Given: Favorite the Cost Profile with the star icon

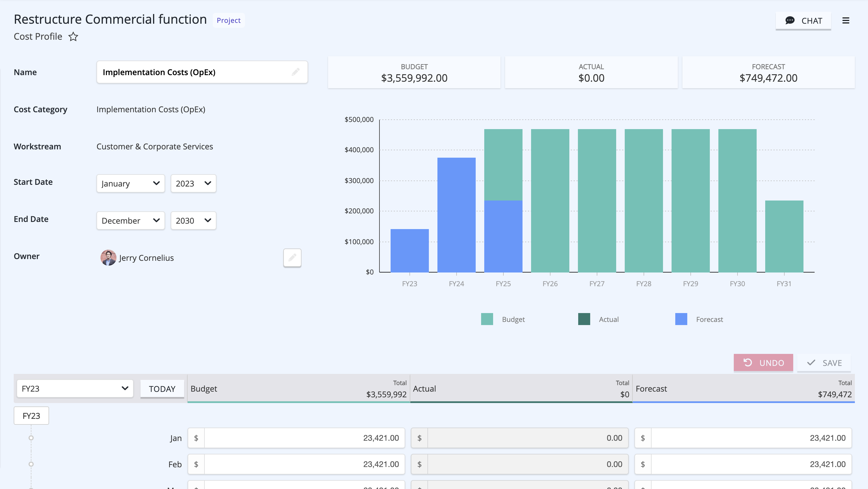Looking at the screenshot, I should (73, 36).
